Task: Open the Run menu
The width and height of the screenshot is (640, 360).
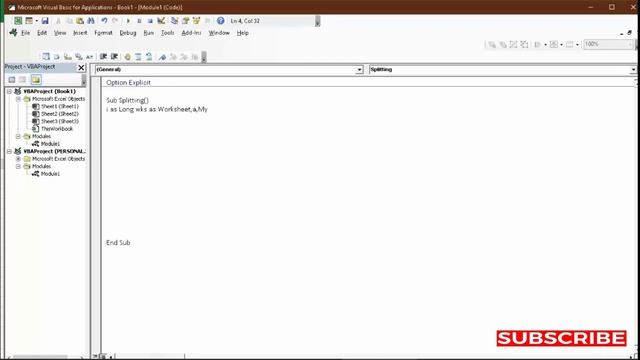Action: [x=149, y=33]
